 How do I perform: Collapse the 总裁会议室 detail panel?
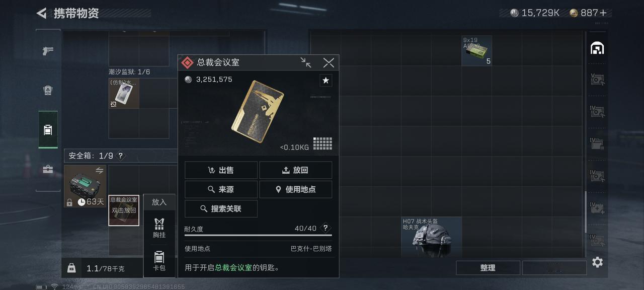[306, 62]
